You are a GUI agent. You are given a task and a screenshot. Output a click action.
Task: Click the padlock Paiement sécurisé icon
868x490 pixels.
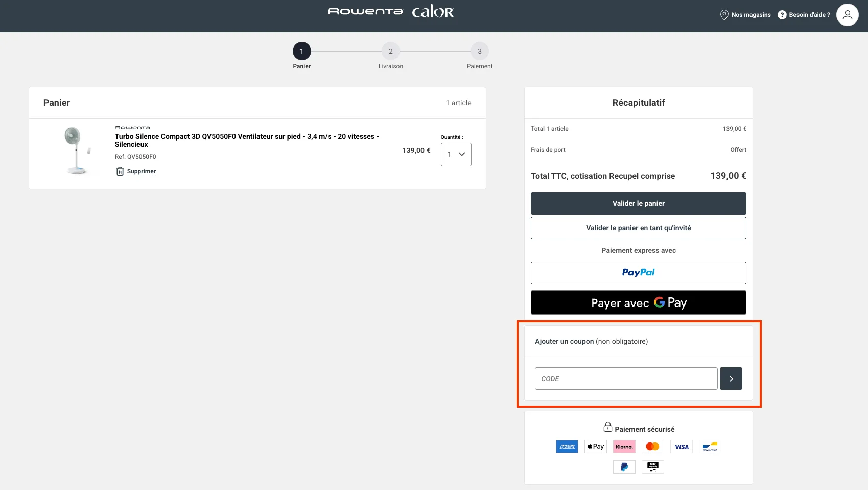(607, 427)
